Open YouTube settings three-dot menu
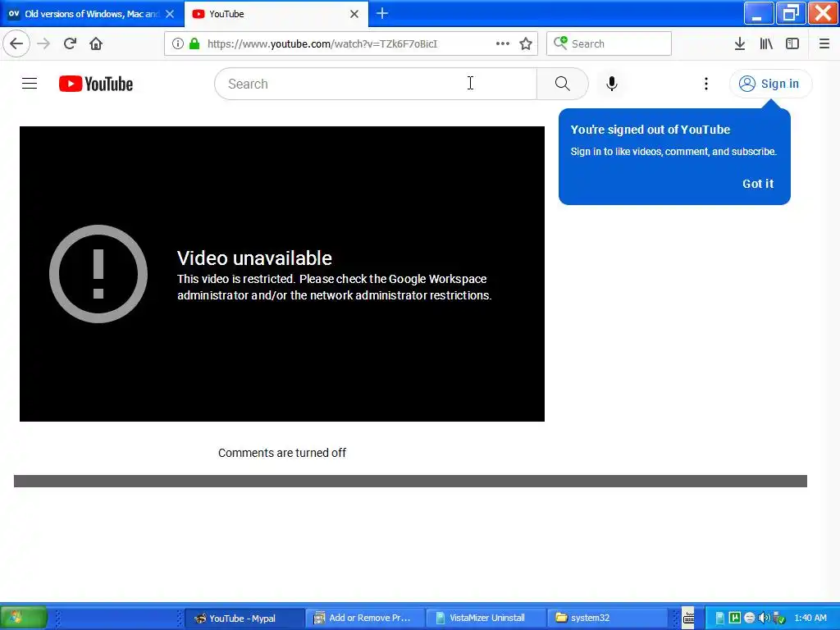The width and height of the screenshot is (840, 630). click(706, 84)
